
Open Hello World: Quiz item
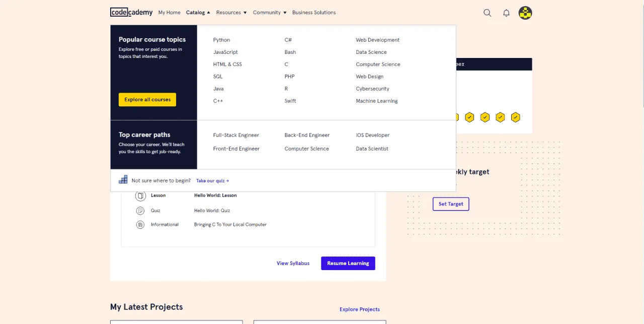click(212, 211)
